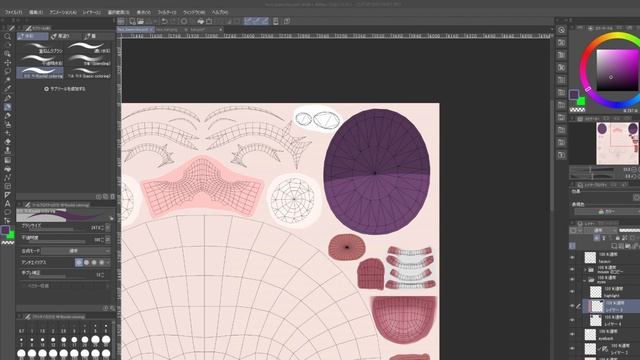Open the レイヤー (Layer) menu
Viewport: 640px width, 360px height.
[x=91, y=12]
